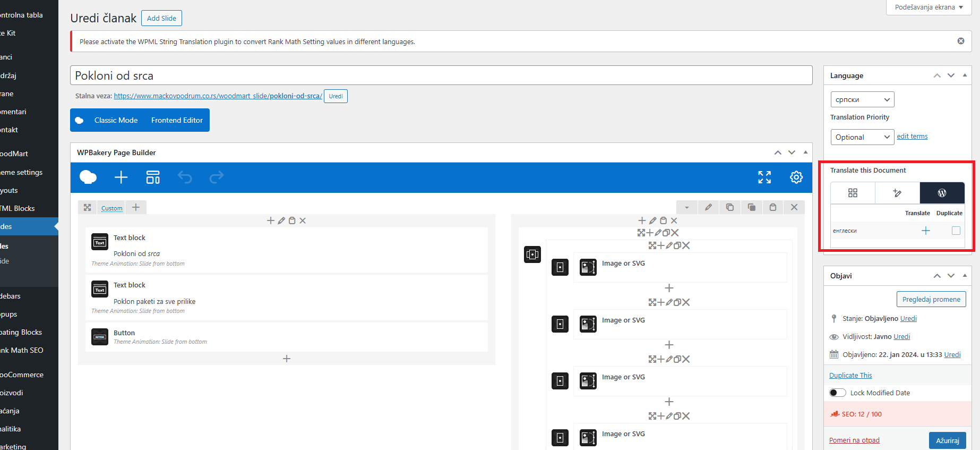
Task: Move Language panel down
Action: pos(951,75)
